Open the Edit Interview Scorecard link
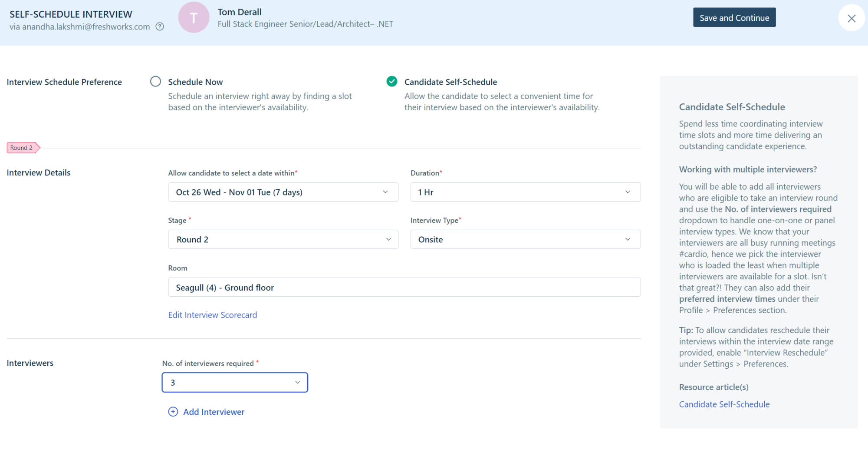The image size is (868, 473). [x=212, y=315]
